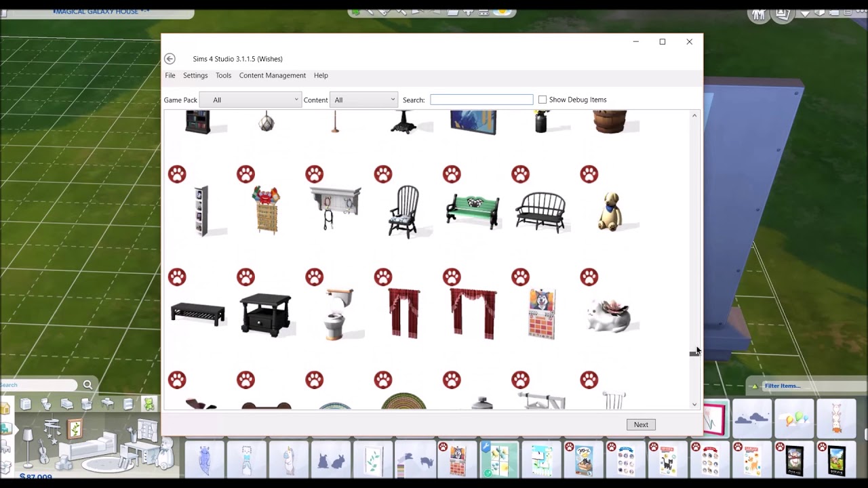Tick the Show Debug Items checkbox
Image resolution: width=868 pixels, height=488 pixels.
click(542, 100)
